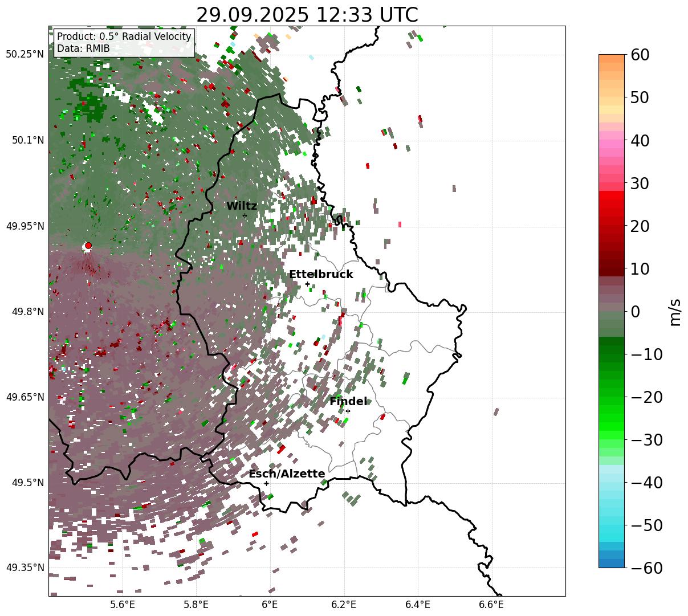Click the 49.95°N latitude tick label
The width and height of the screenshot is (688, 616).
(x=25, y=226)
